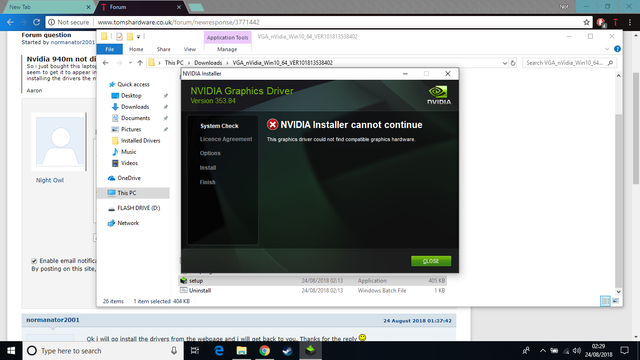Click Night Owl username link
Viewport: 640px width, 360px height.
(49, 180)
